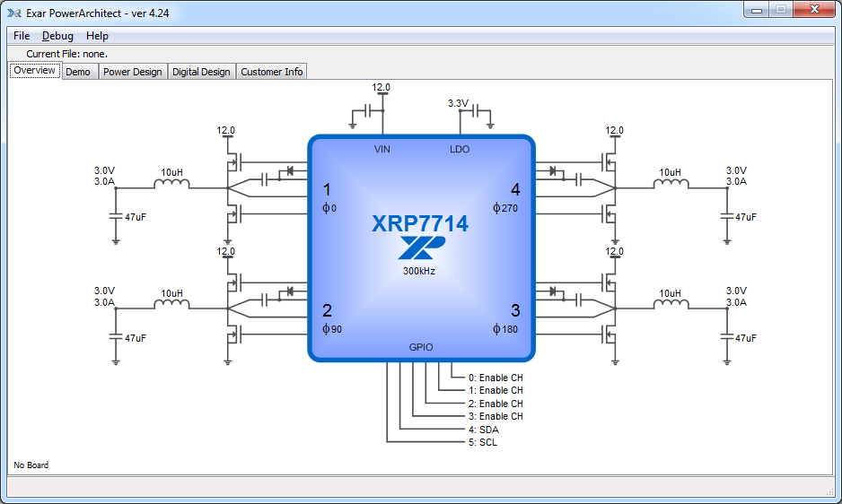Click channel 1 47uF output capacitor
This screenshot has height=504, width=842.
click(x=116, y=216)
